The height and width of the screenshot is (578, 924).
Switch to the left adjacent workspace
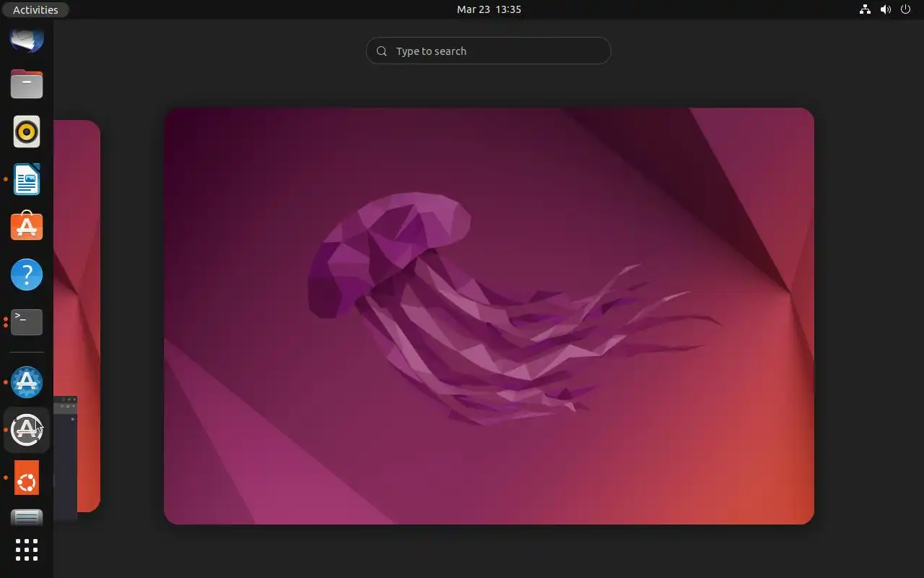77,316
